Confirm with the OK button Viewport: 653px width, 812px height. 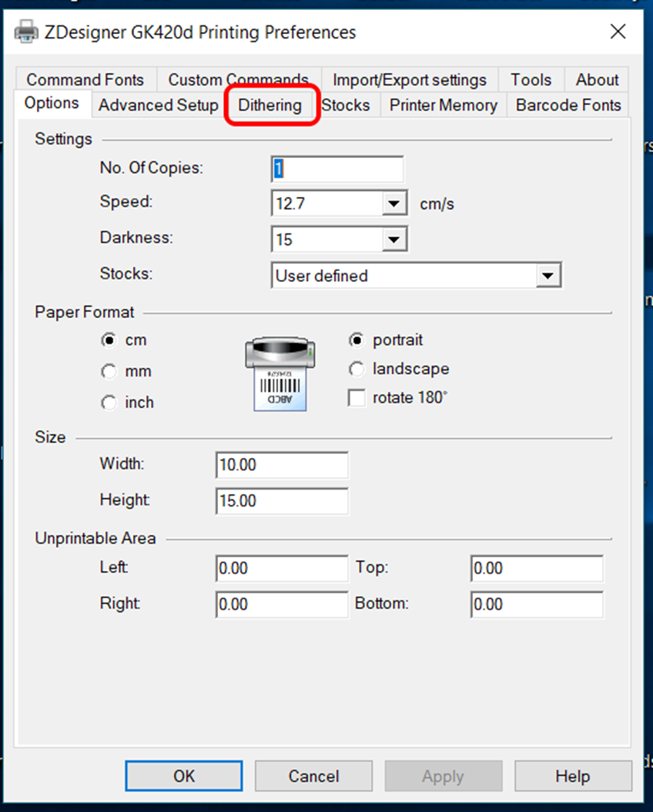[x=184, y=776]
